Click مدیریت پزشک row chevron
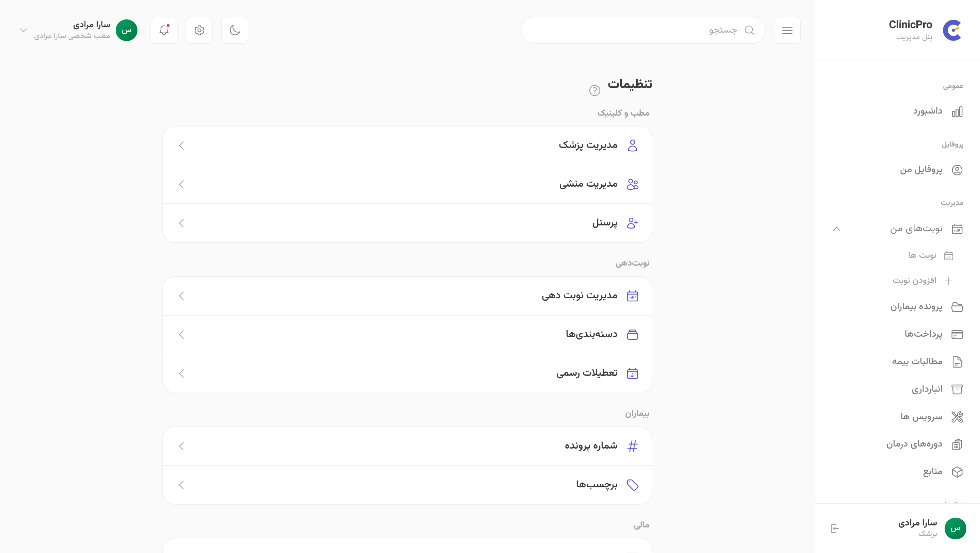This screenshot has height=553, width=980. 181,146
